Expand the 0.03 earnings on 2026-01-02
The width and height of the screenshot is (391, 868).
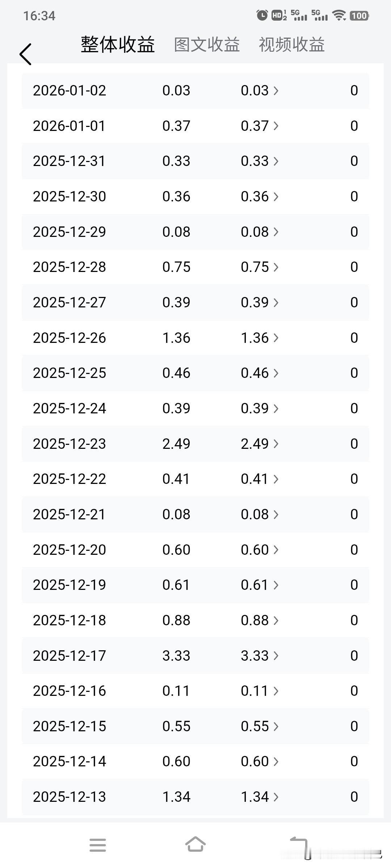[260, 90]
